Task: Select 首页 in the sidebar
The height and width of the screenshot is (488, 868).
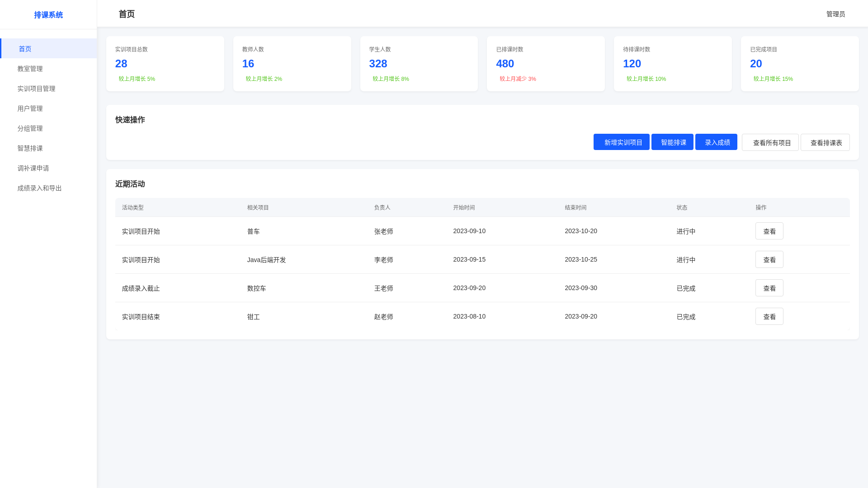Action: tap(25, 49)
